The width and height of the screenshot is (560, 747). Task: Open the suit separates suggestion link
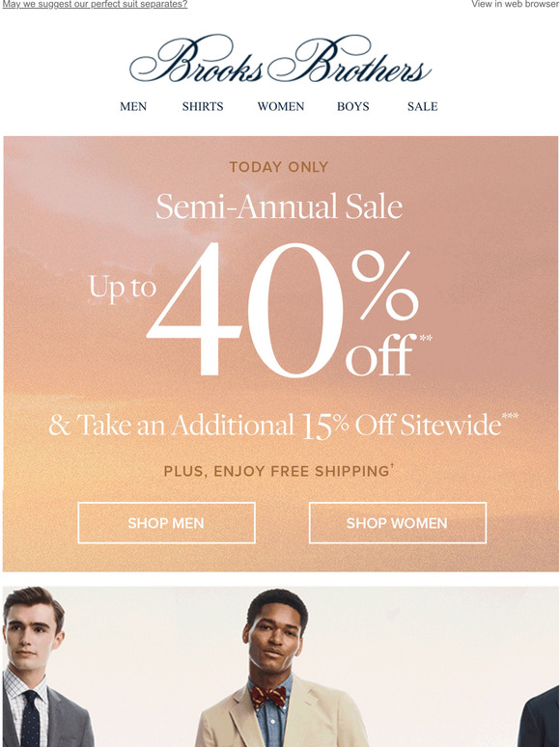(95, 4)
